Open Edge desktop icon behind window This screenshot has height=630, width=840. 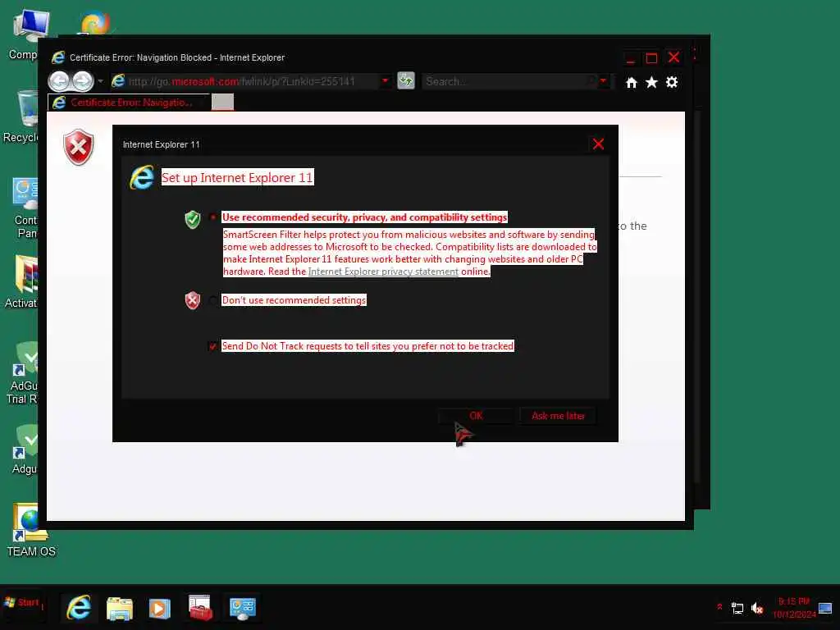tap(95, 24)
